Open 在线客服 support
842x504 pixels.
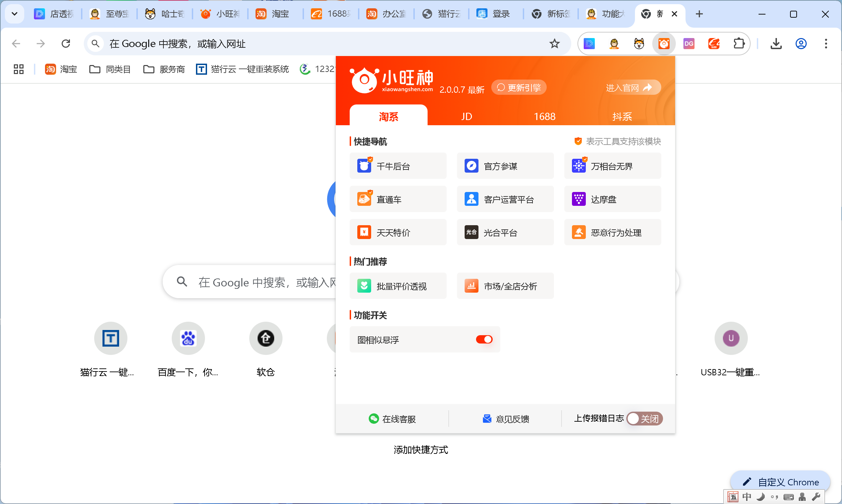392,419
